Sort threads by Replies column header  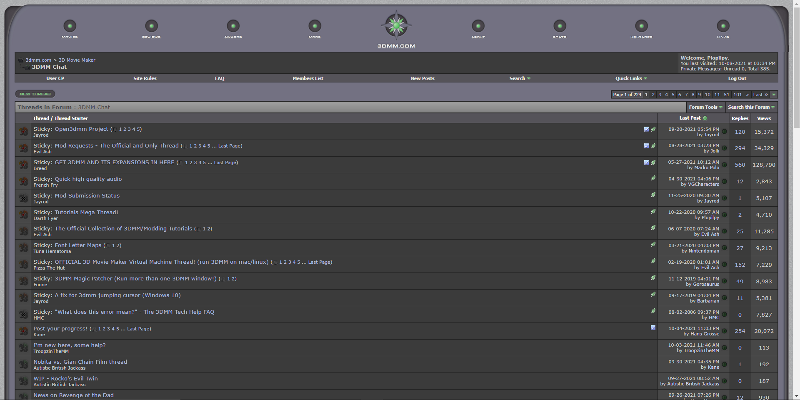(740, 118)
